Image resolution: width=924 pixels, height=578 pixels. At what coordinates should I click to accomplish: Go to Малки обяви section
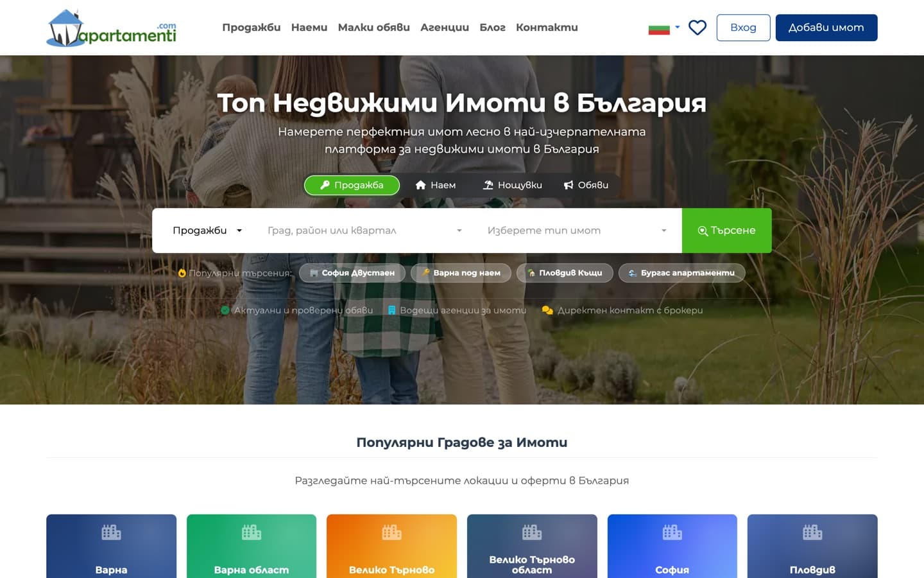(x=374, y=28)
